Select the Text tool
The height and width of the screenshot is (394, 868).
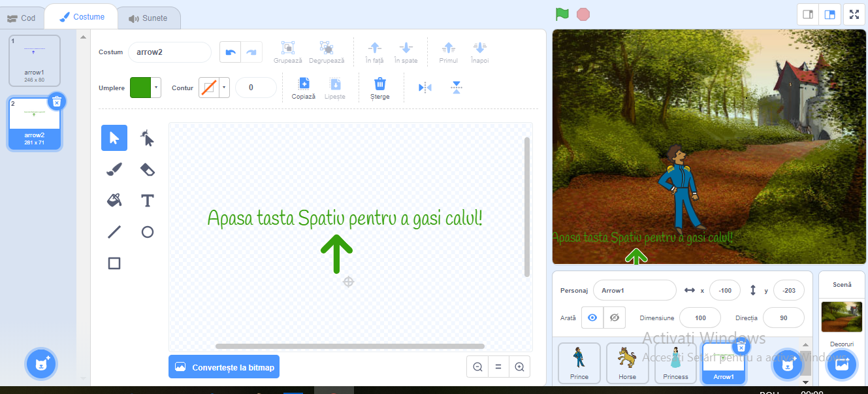point(147,201)
